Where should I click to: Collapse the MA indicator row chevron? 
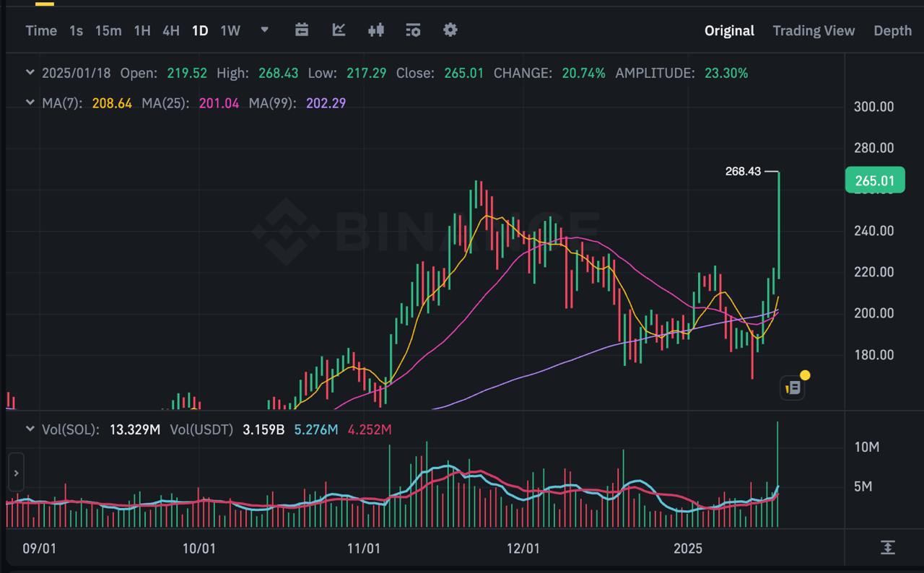click(x=30, y=102)
